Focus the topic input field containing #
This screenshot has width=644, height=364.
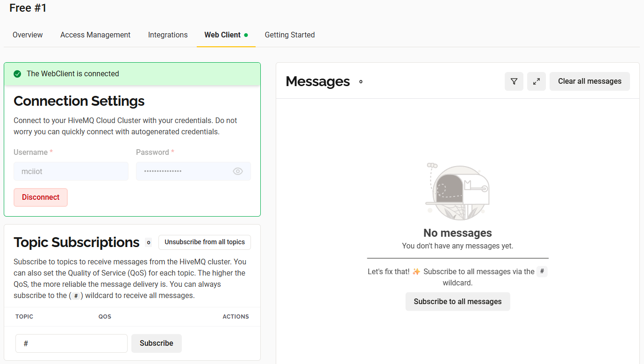tap(72, 343)
